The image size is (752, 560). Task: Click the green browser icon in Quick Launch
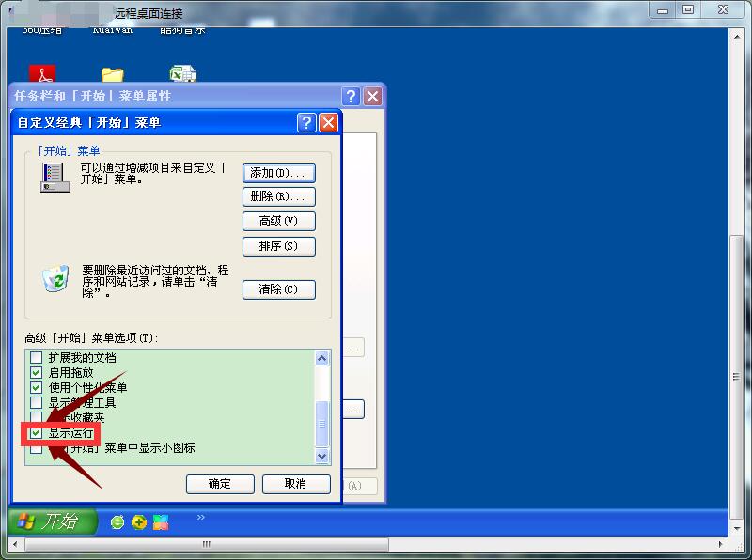(x=117, y=521)
